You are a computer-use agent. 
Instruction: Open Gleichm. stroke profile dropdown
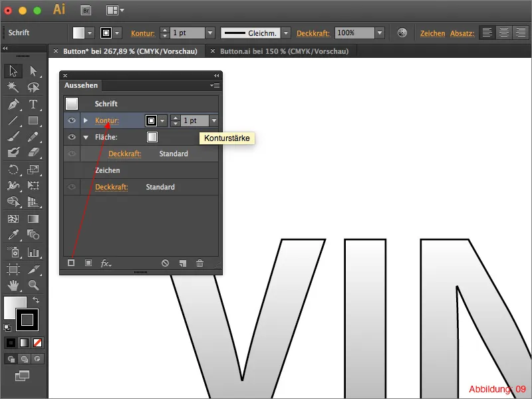coord(286,33)
